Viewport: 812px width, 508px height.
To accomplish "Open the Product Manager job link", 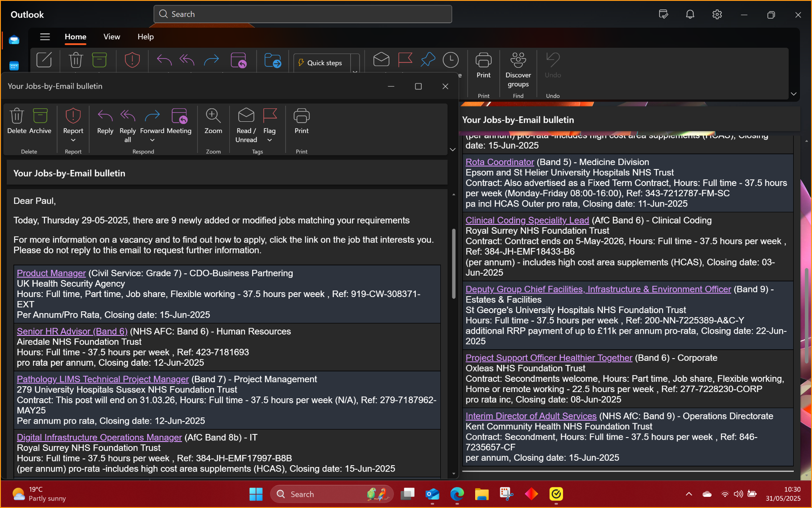I will pyautogui.click(x=51, y=273).
